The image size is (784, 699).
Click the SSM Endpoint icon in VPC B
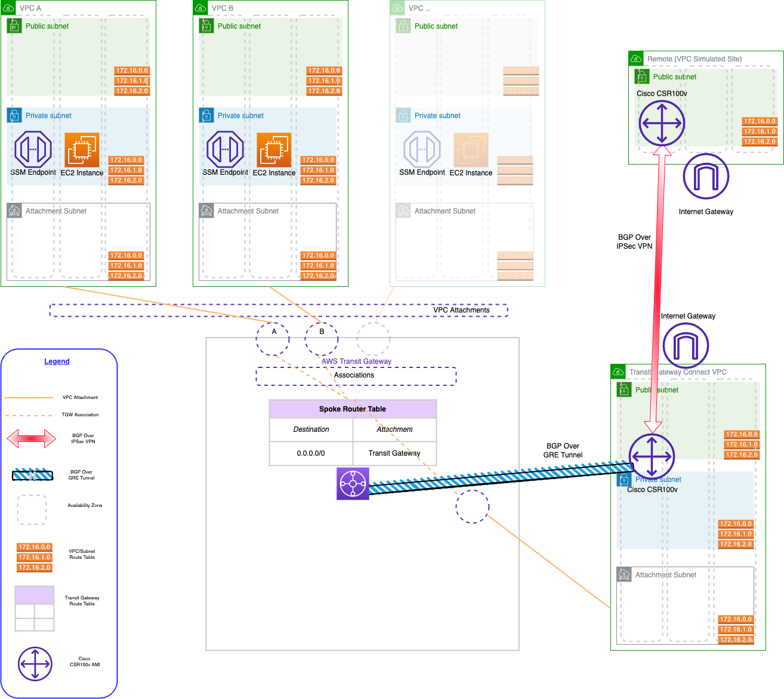[225, 149]
